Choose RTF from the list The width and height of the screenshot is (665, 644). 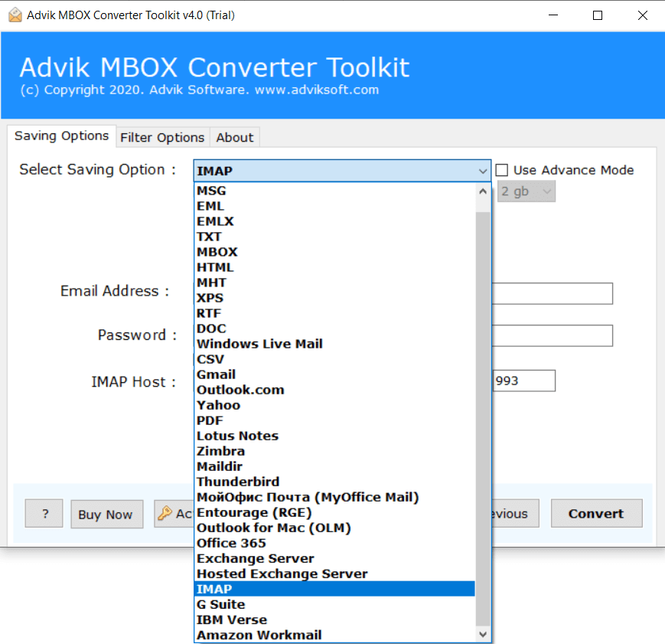coord(335,313)
